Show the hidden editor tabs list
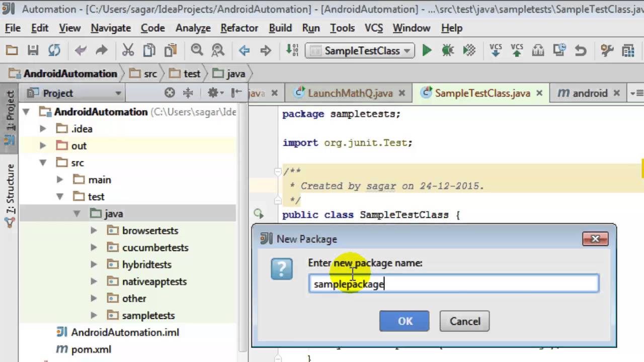Screen dimensions: 644x362 pyautogui.click(x=636, y=93)
